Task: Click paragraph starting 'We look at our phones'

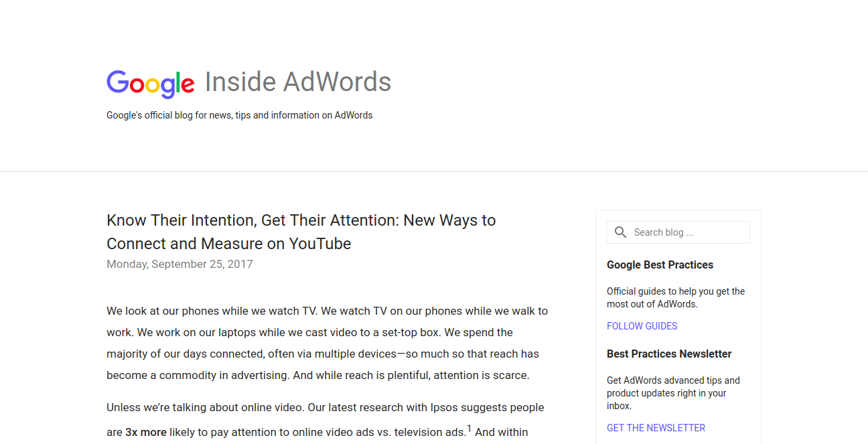Action: point(327,343)
